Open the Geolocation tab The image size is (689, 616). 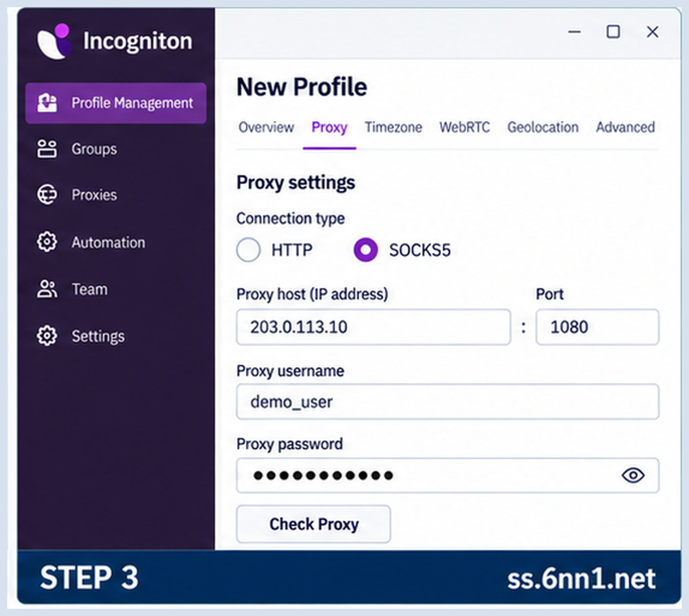[x=543, y=127]
